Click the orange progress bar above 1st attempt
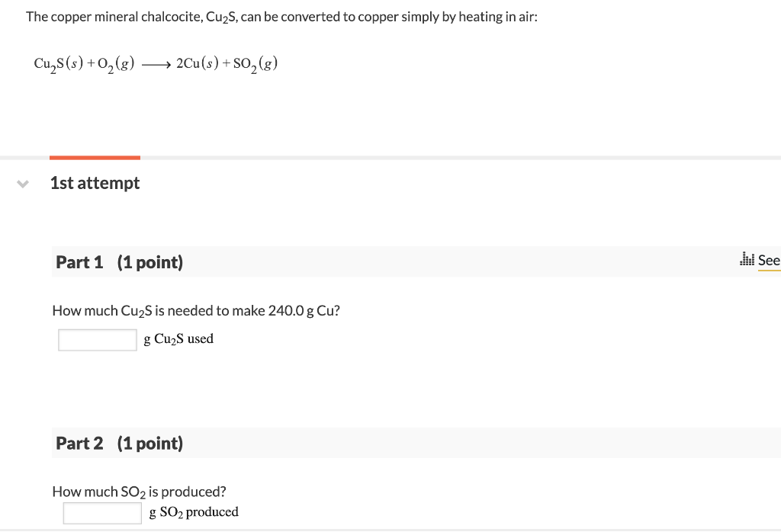781x532 pixels. point(95,159)
